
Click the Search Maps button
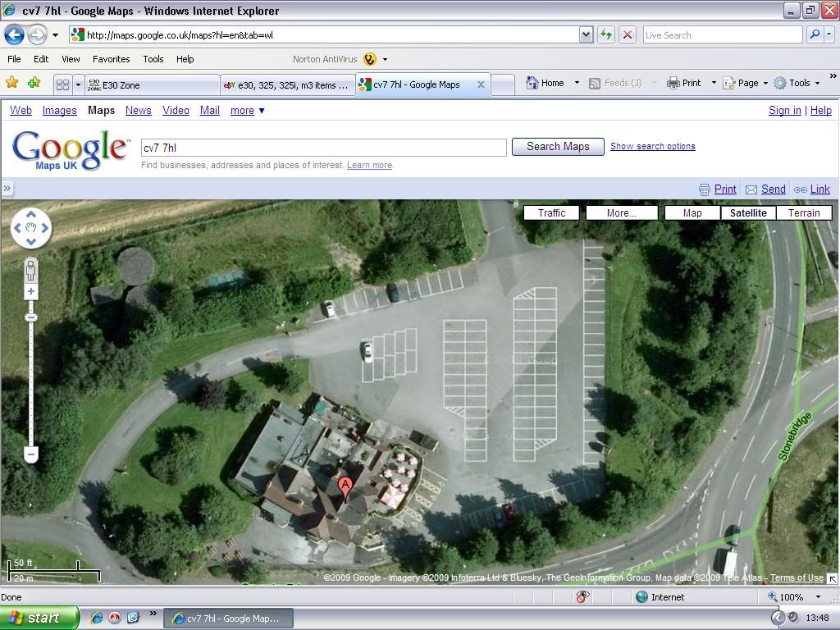tap(558, 147)
